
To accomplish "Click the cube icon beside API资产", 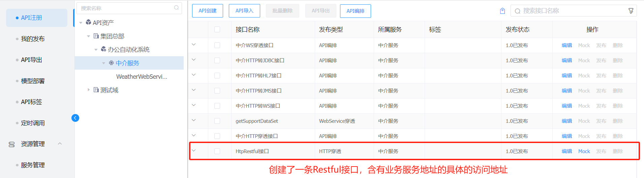I will pos(88,22).
